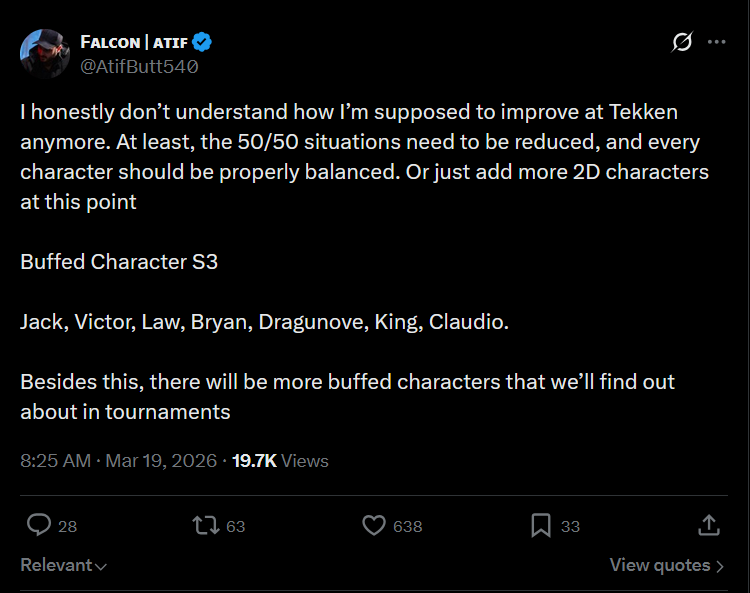Open the 8:25 AM · Mar 19, 2026 timestamp
This screenshot has height=593, width=750.
pos(118,461)
